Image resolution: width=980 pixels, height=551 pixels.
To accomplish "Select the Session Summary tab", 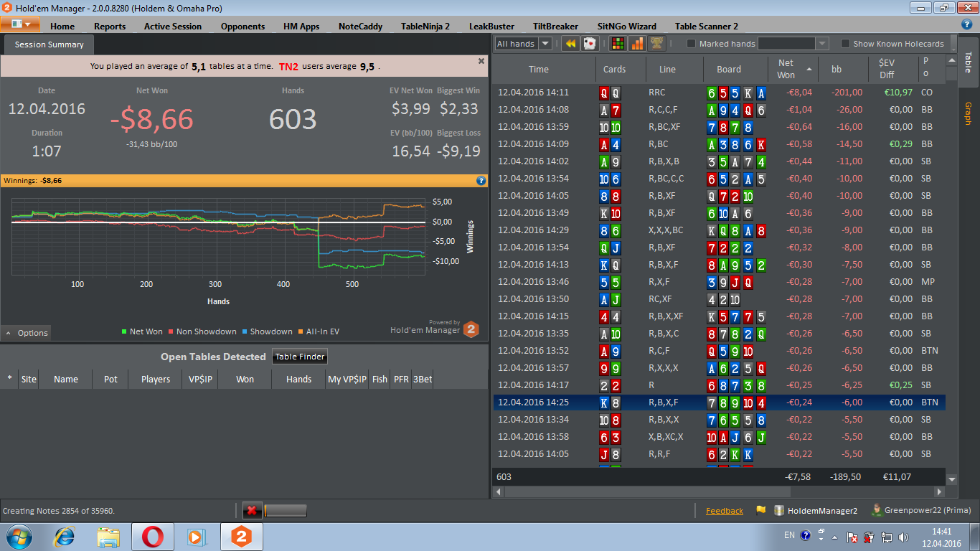I will pos(49,44).
